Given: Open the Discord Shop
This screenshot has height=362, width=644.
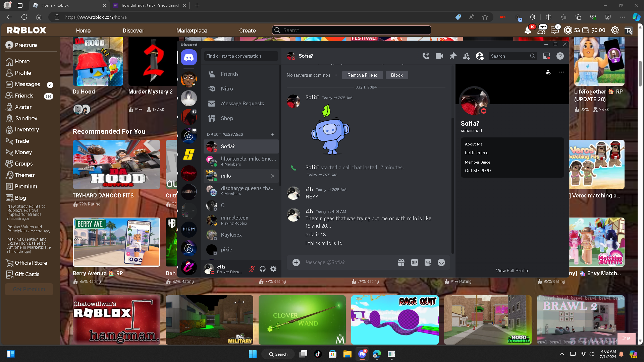Looking at the screenshot, I should [241, 118].
